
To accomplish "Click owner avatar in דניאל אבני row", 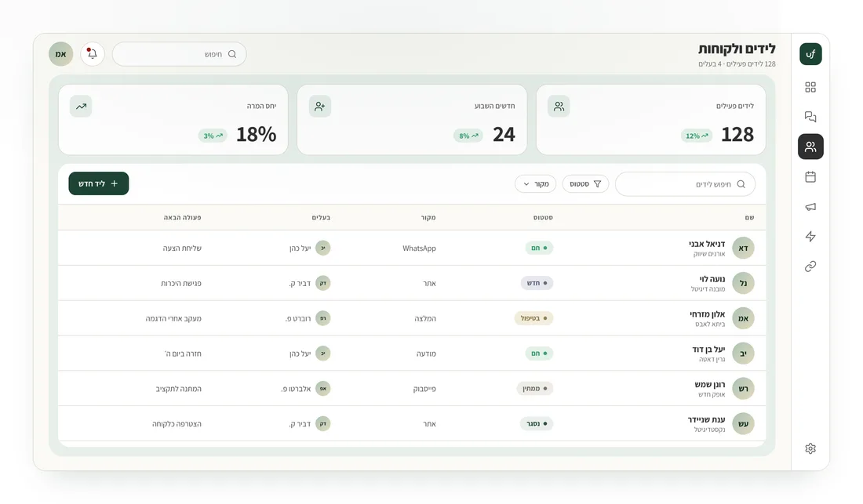I will click(323, 248).
